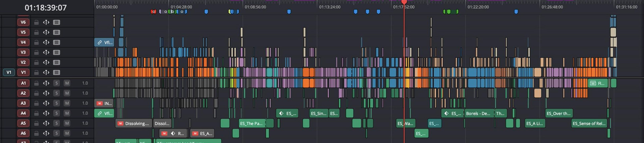Solo audio track A1
Viewport: 644px width, 143px height.
click(57, 83)
